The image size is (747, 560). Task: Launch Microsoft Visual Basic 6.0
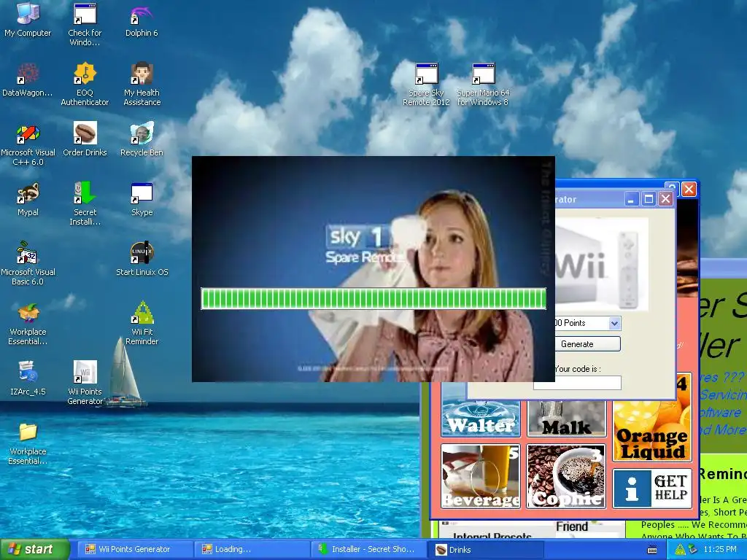(28, 263)
